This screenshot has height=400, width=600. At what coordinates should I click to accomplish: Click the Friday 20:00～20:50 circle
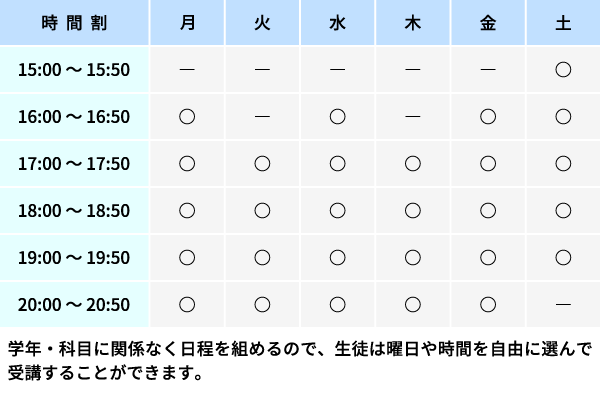[488, 305]
